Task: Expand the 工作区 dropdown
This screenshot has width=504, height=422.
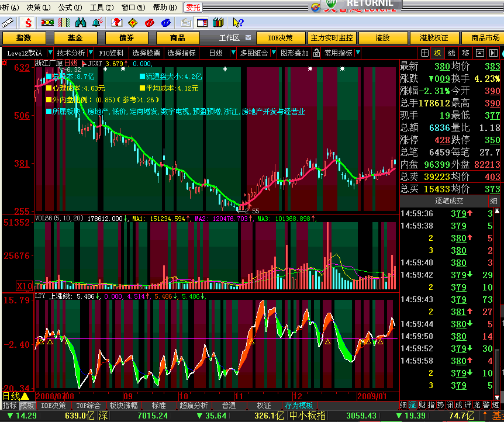Action: [x=248, y=37]
